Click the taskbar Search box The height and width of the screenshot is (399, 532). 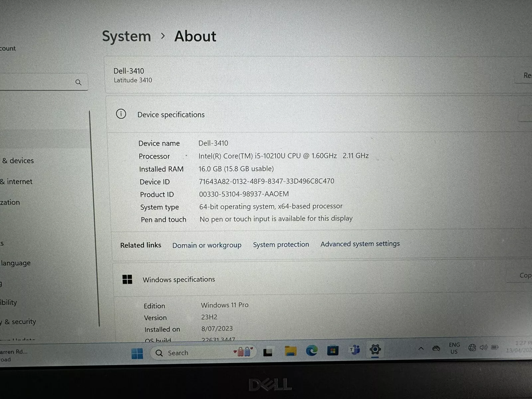[x=203, y=352]
